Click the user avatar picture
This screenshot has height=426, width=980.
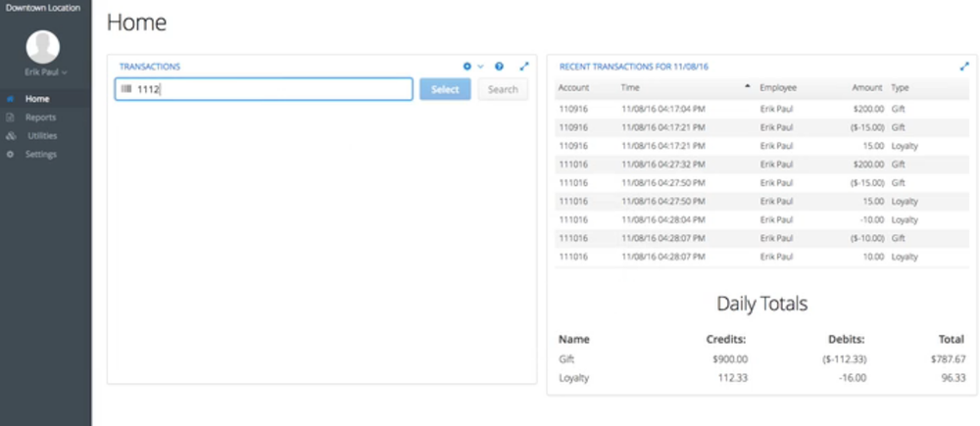(43, 47)
